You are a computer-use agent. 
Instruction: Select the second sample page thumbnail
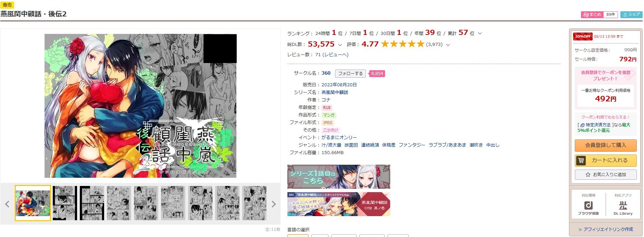pos(65,203)
